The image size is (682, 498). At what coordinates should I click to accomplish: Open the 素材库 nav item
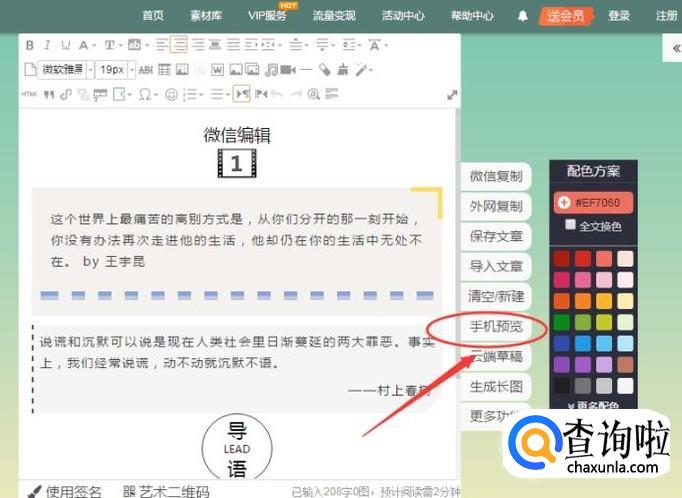(x=206, y=16)
